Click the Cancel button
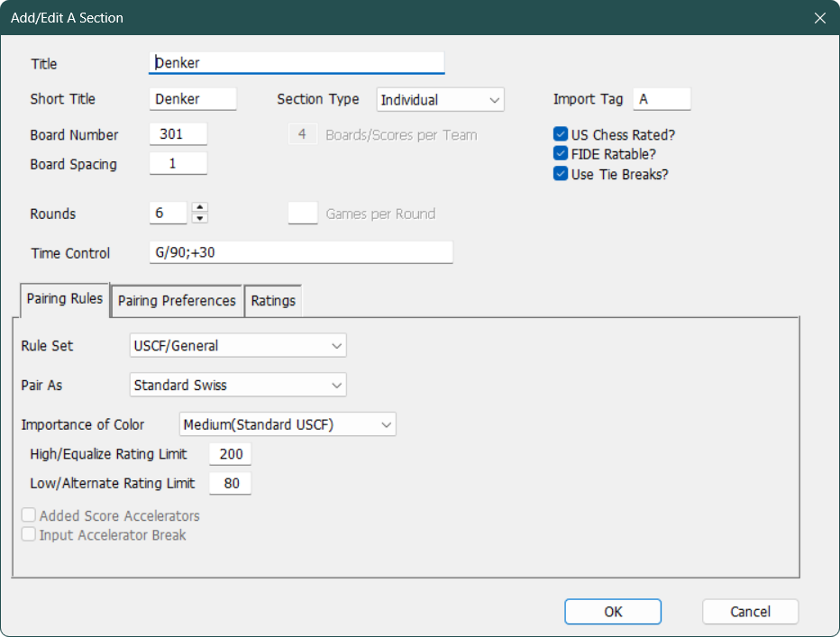Viewport: 840px width, 637px height. coord(750,612)
